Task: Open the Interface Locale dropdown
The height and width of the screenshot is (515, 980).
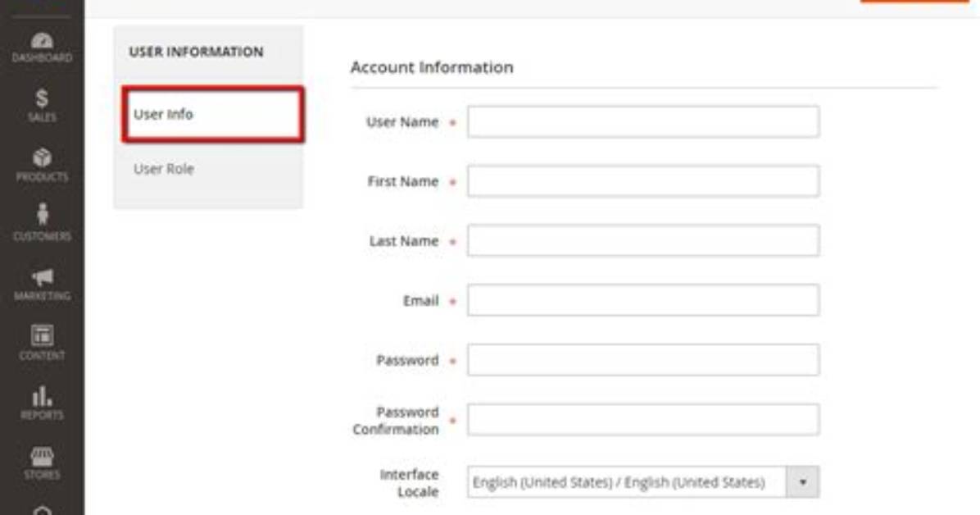Action: point(643,482)
